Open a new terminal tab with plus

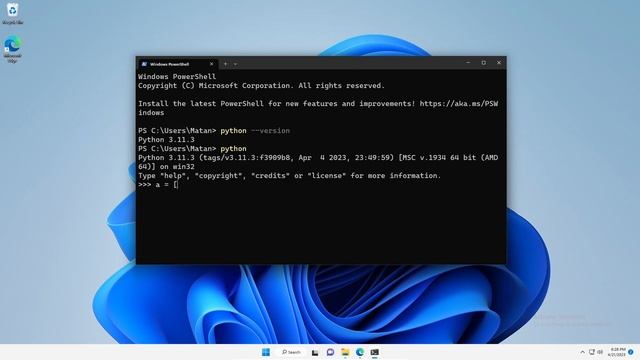[225, 64]
